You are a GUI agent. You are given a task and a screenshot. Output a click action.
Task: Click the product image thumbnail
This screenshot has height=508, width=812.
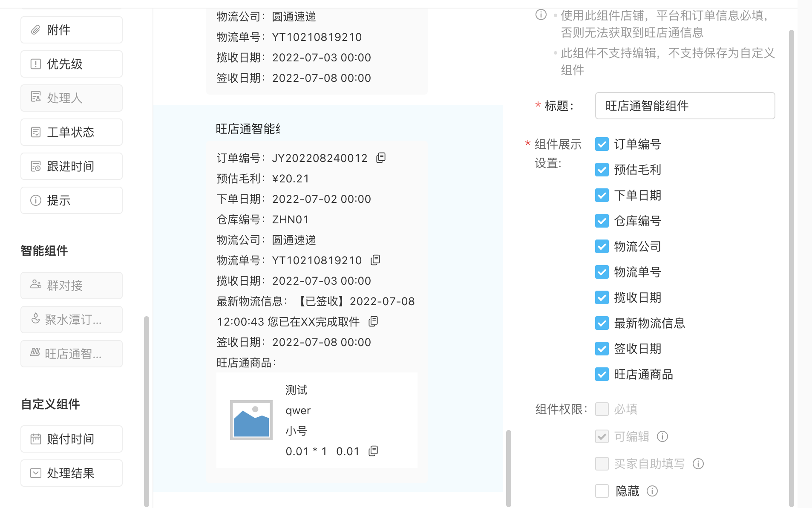[x=251, y=420]
